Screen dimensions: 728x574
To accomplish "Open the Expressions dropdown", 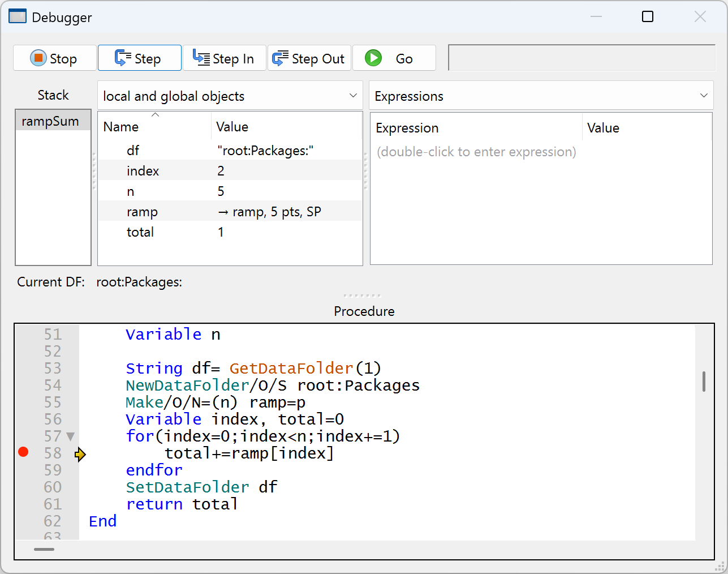I will 541,96.
